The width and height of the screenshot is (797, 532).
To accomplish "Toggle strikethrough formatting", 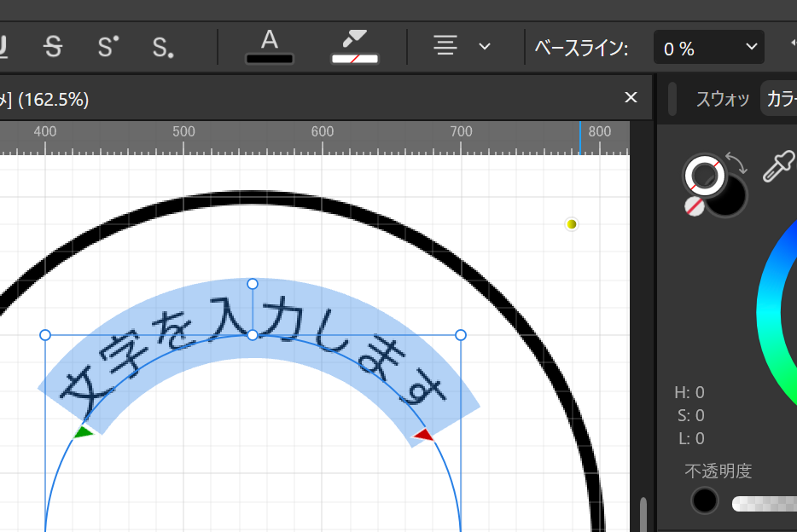I will click(53, 47).
